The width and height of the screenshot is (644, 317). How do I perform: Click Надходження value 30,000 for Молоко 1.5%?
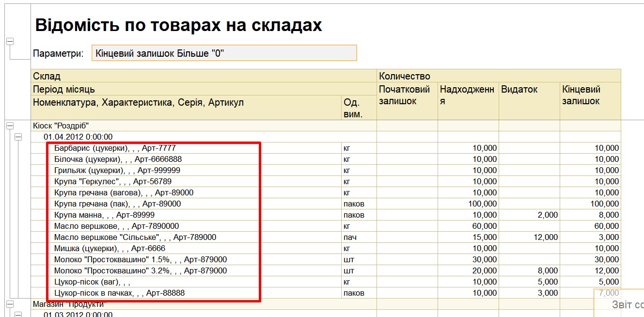tap(468, 260)
